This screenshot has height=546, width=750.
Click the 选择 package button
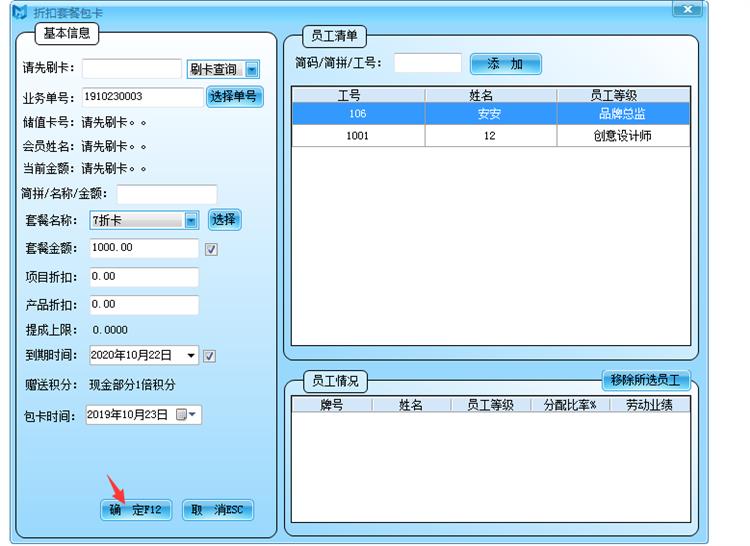point(224,220)
